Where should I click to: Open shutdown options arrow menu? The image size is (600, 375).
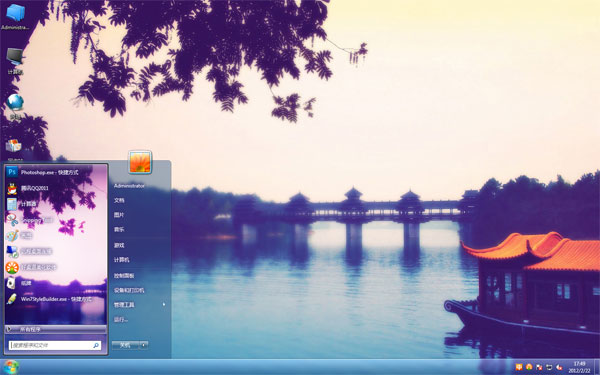tap(143, 345)
